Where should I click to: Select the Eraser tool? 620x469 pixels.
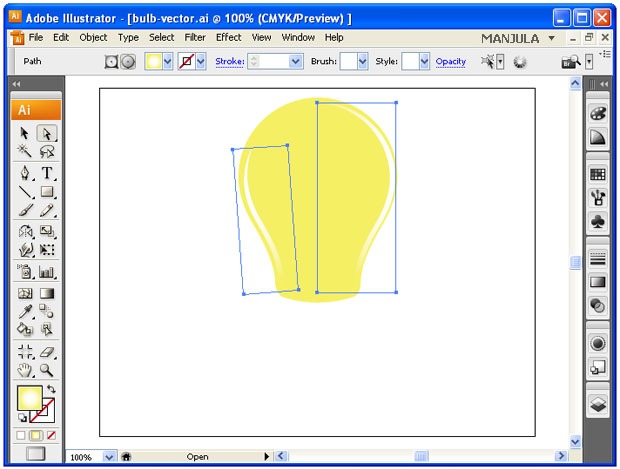pyautogui.click(x=47, y=351)
